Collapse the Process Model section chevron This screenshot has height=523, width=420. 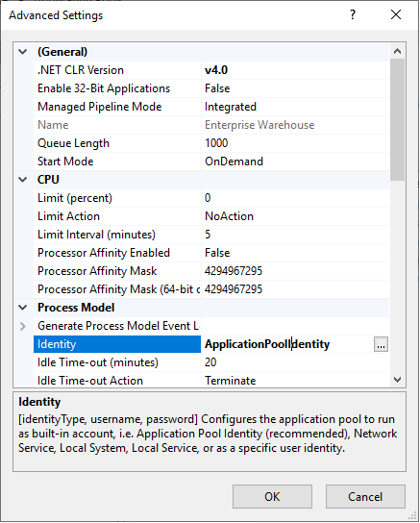coord(23,308)
